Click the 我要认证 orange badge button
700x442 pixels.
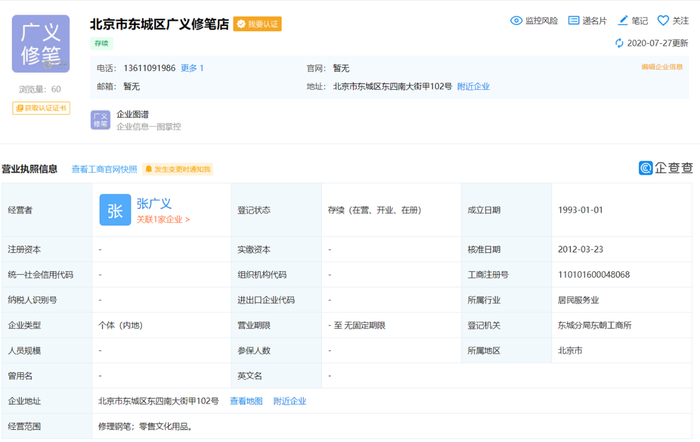[257, 23]
